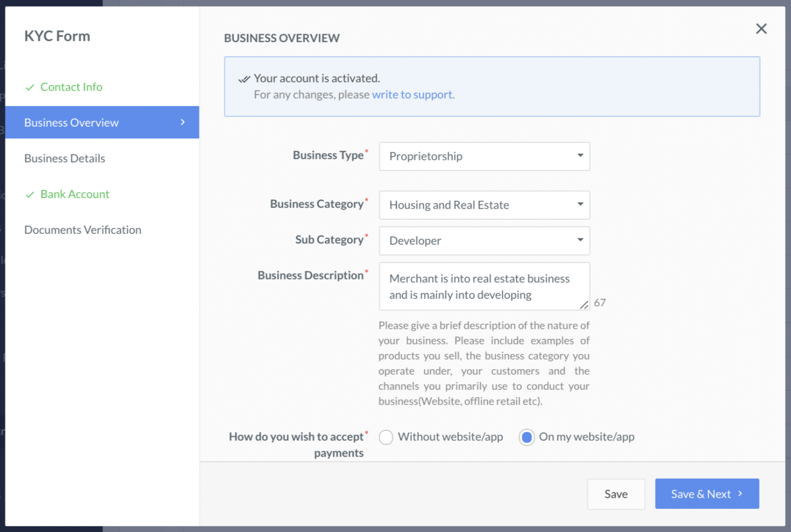Open the Bank Account section

click(x=75, y=194)
